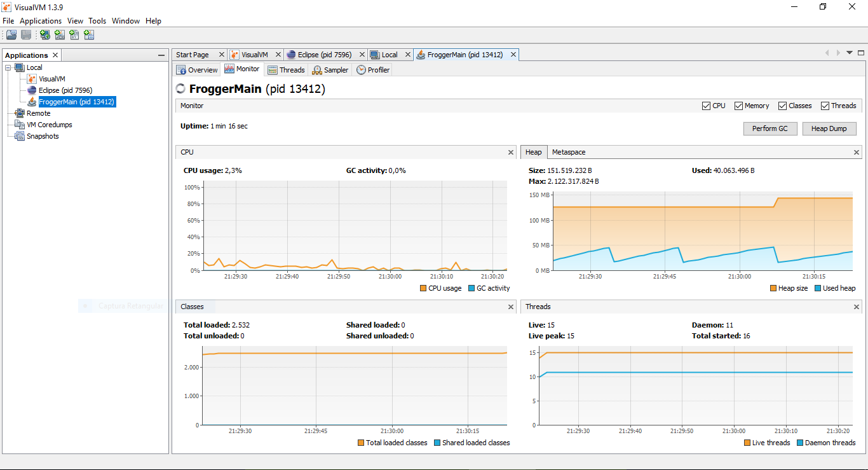Select the FroggerMain Java cup icon in tree
868x470 pixels.
[x=32, y=102]
